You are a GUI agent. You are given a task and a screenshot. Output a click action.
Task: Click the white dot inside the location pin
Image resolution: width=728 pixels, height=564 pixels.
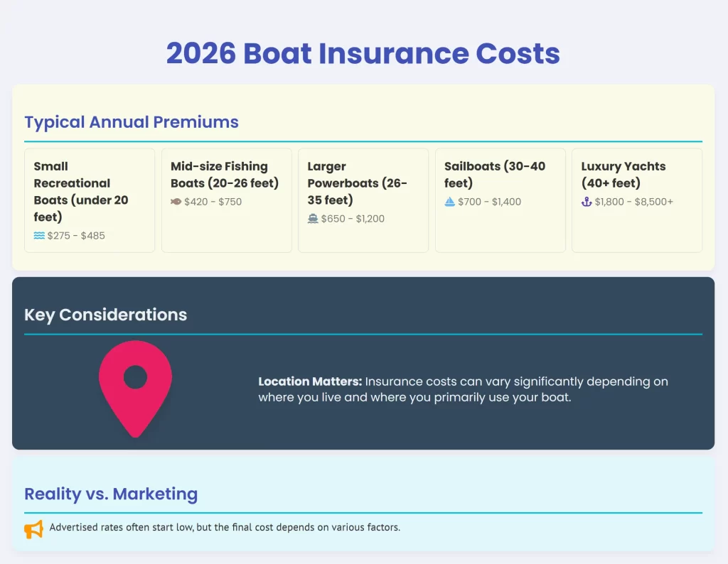[x=135, y=375]
